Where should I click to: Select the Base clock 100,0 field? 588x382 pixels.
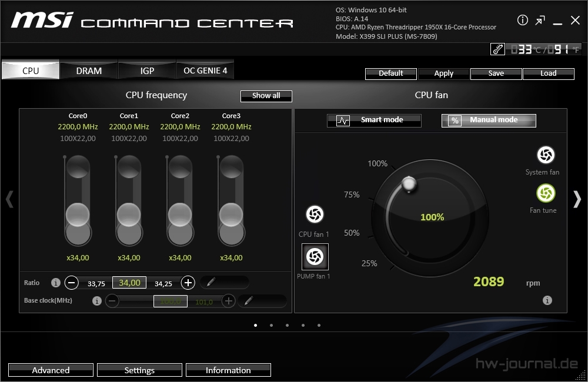click(171, 301)
